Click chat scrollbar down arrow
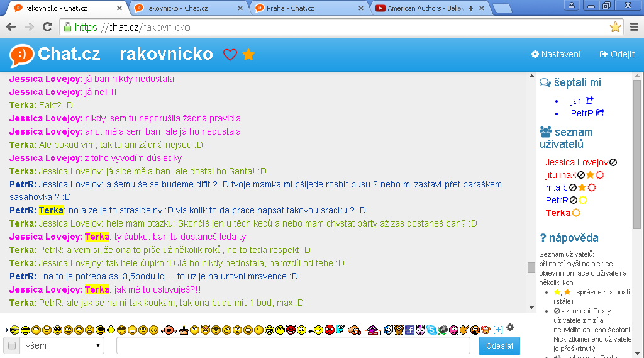The width and height of the screenshot is (644, 358). pos(531,308)
